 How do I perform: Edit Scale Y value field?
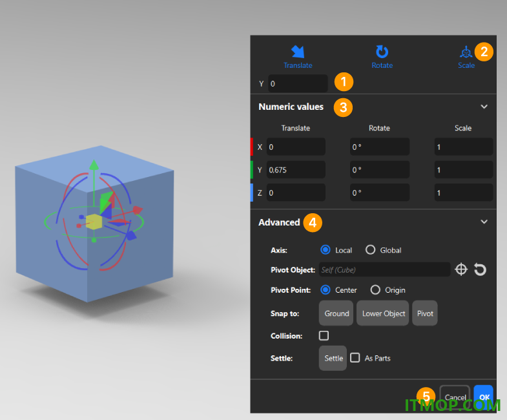(x=464, y=169)
